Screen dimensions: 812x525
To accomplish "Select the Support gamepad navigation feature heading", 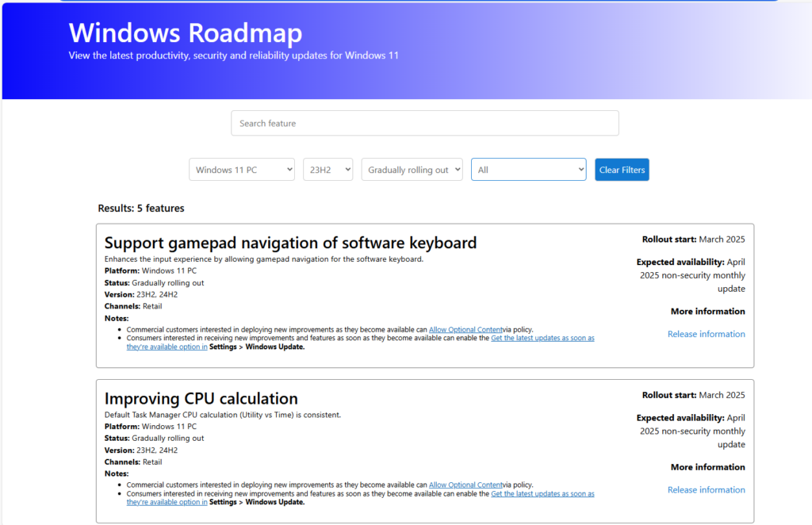I will [290, 243].
